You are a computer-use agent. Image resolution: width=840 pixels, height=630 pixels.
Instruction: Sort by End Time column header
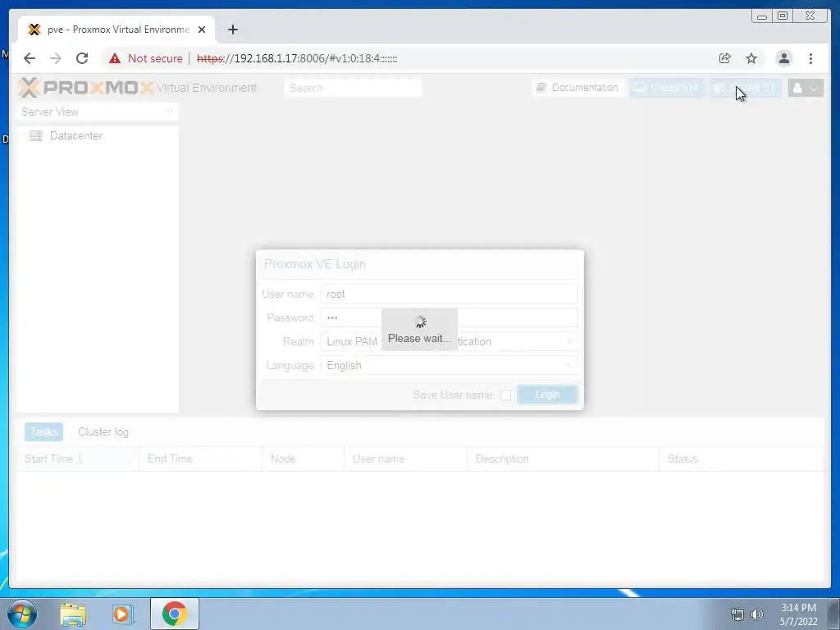[200, 459]
